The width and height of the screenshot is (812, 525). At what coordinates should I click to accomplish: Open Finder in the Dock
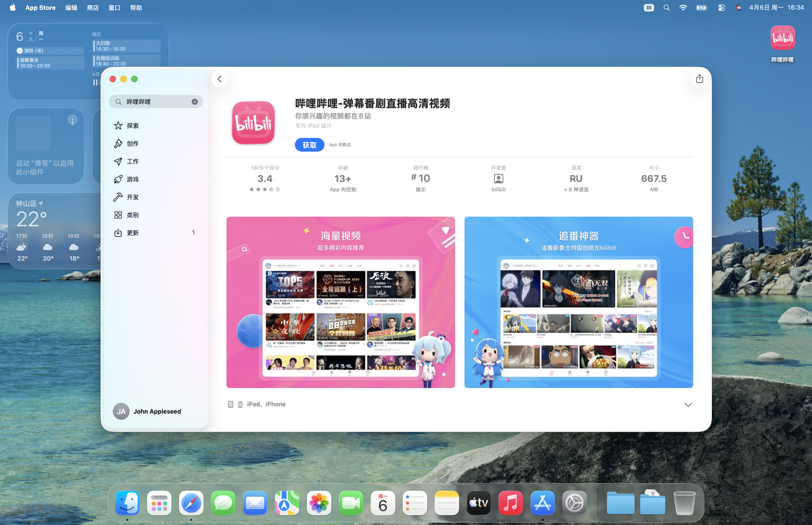[x=127, y=503]
